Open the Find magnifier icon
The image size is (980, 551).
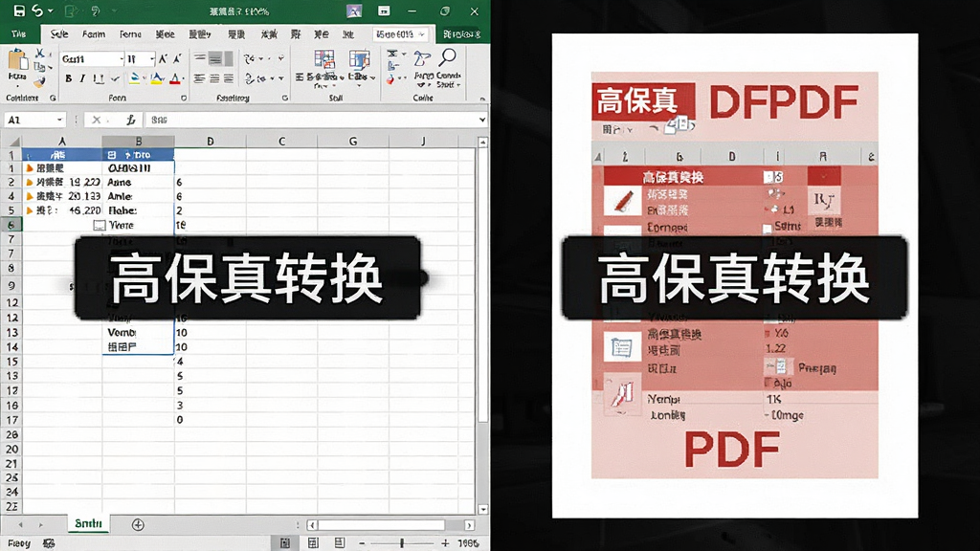coord(448,58)
